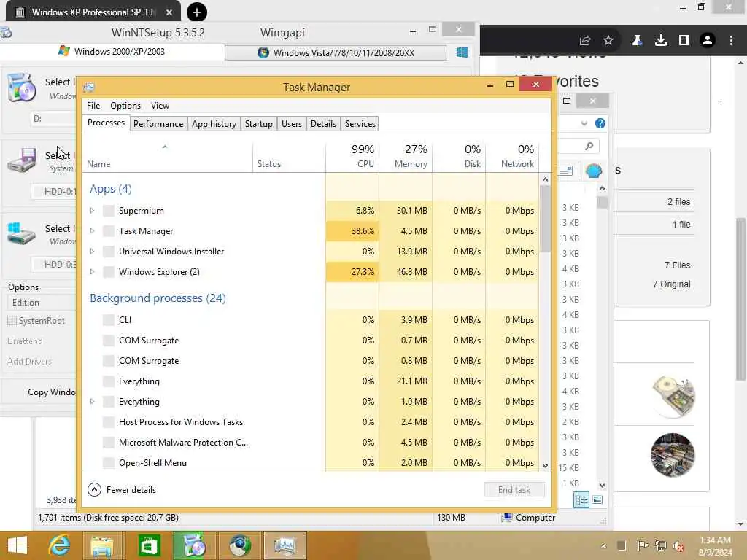Click the network tray icon
Viewport: 747px width, 560px height.
click(x=661, y=545)
